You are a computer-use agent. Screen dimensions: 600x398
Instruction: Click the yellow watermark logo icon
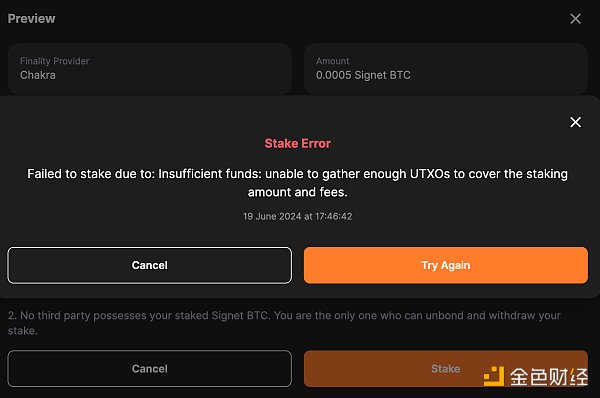pos(494,376)
